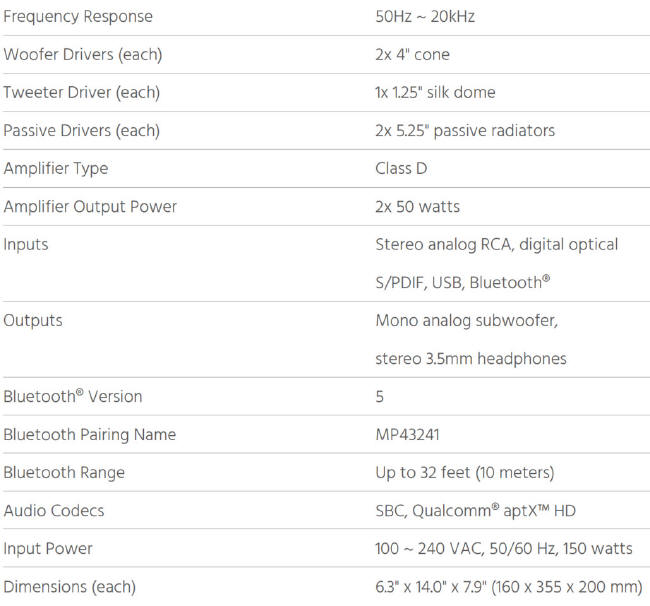Select the Dimensions (each) measurement value
The height and width of the screenshot is (606, 650).
(509, 587)
